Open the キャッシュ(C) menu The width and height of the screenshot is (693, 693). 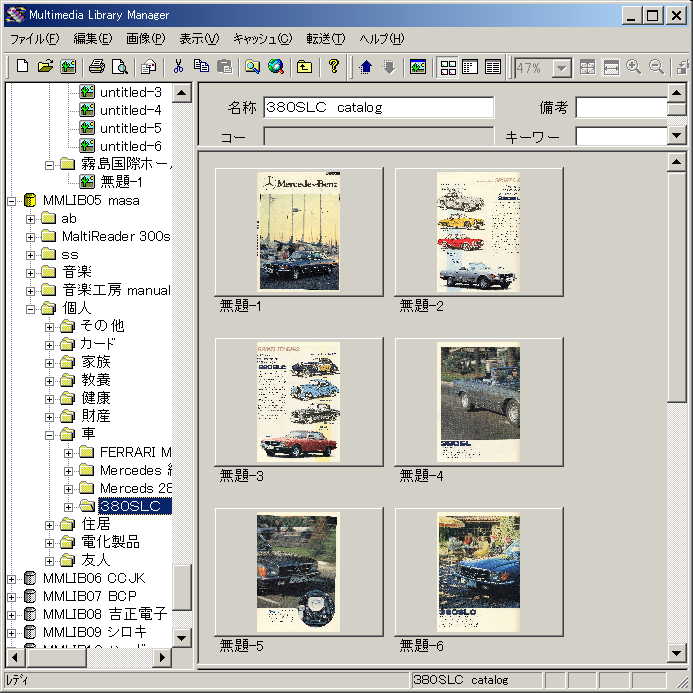point(263,39)
